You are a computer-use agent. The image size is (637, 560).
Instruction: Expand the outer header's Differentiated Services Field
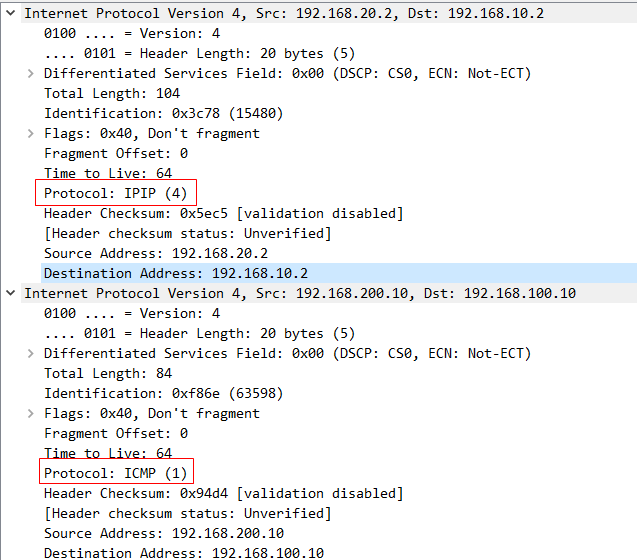30,74
